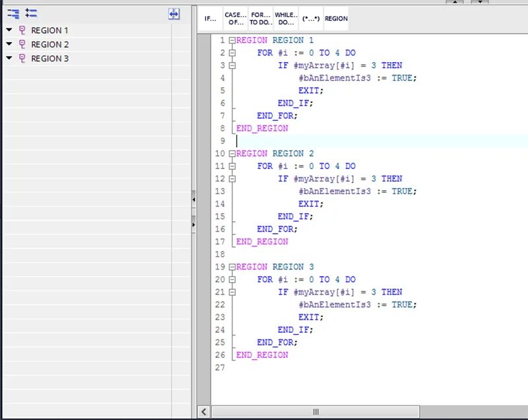528x420 pixels.
Task: Select REGION 1 in the overview list
Action: pos(49,30)
